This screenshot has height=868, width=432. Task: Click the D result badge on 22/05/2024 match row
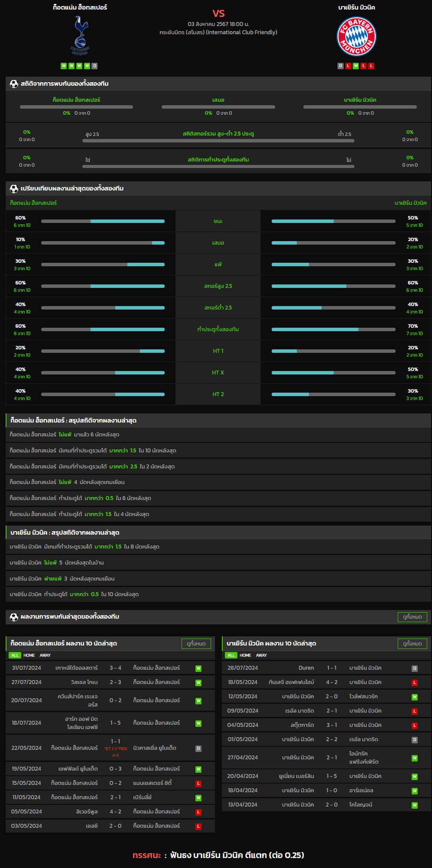[x=198, y=749]
